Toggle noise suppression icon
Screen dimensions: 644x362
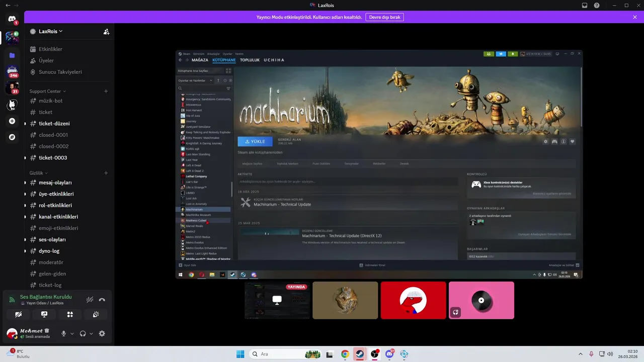[x=90, y=300]
